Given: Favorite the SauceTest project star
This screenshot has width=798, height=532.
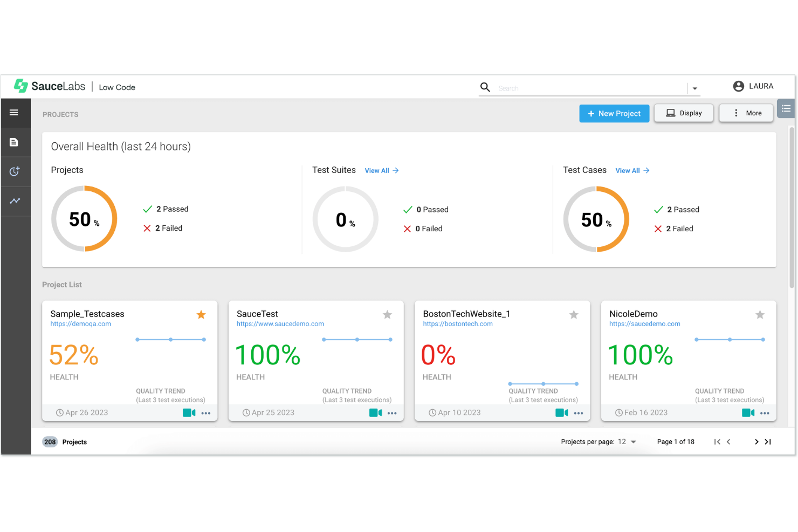Looking at the screenshot, I should (387, 314).
